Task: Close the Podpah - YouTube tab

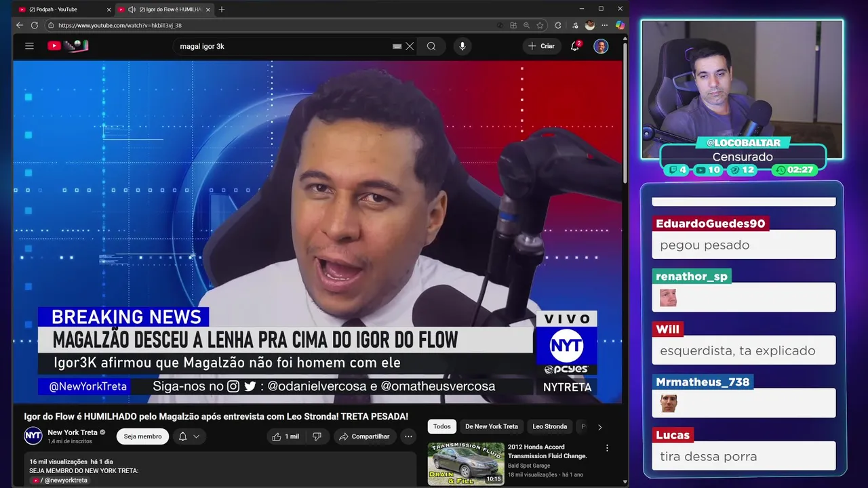Action: click(x=108, y=9)
